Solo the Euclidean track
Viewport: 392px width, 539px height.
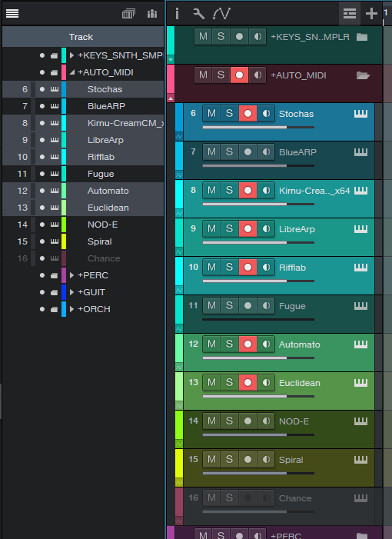(x=230, y=383)
